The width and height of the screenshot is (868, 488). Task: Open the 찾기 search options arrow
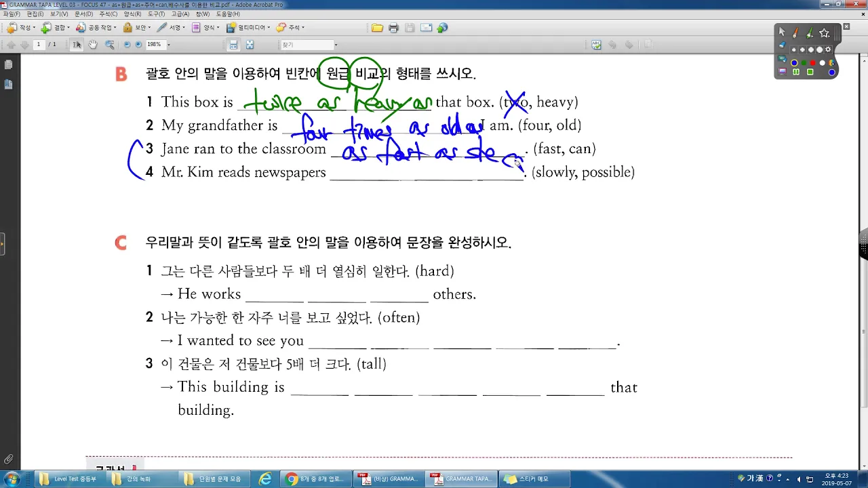pyautogui.click(x=336, y=45)
